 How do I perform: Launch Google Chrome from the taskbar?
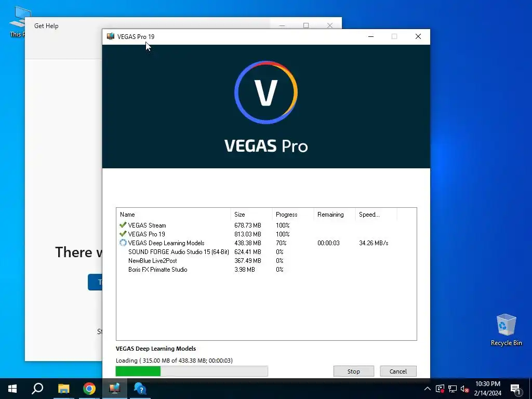point(89,389)
